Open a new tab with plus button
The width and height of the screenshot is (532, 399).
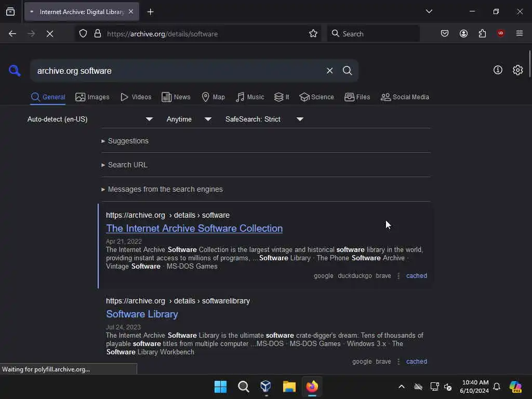tap(150, 12)
